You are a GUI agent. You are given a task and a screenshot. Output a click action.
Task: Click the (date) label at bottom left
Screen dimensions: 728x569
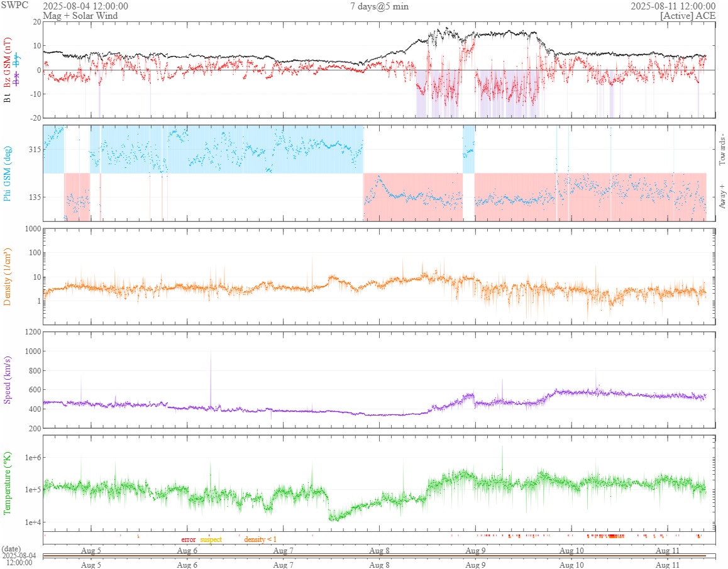coord(11,549)
